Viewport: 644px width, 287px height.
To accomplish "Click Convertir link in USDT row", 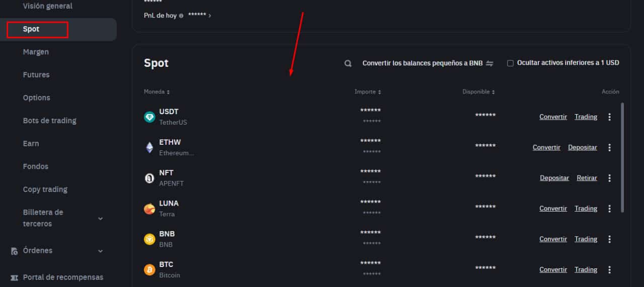I will coord(553,117).
